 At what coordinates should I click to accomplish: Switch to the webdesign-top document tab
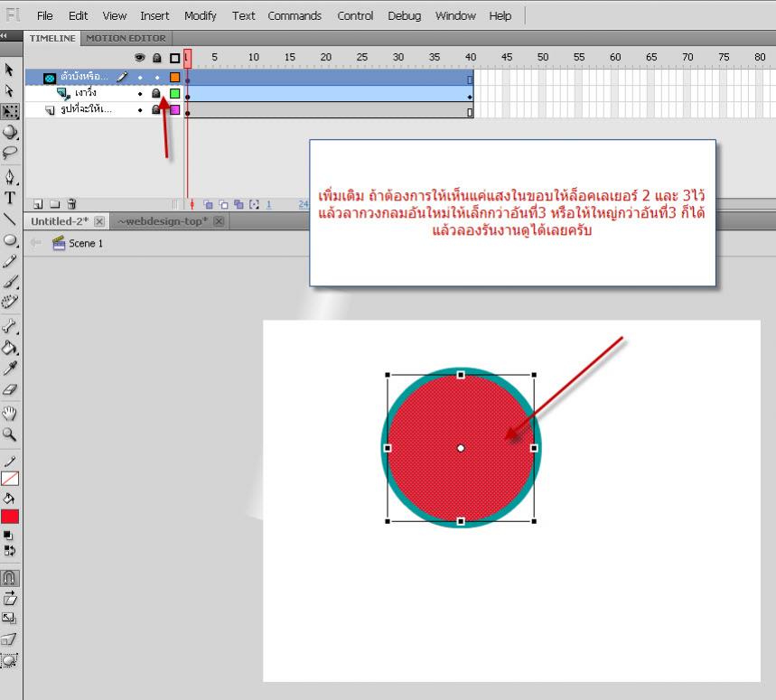click(163, 221)
